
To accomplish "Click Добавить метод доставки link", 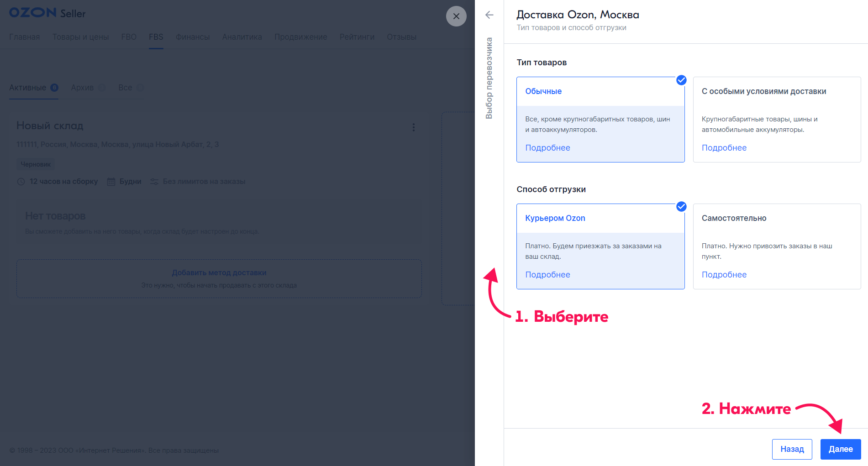I will (219, 272).
